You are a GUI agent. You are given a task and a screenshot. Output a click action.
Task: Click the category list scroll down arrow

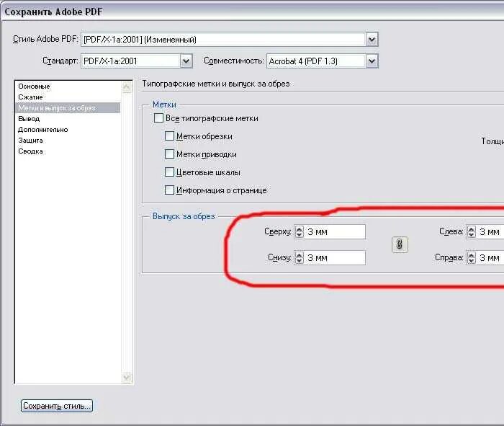127,377
